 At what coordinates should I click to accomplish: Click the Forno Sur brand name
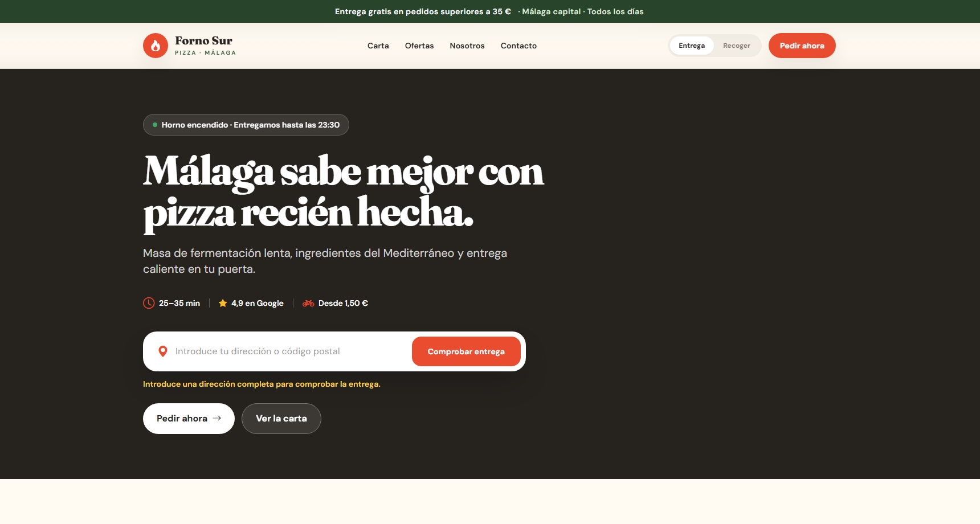(203, 40)
